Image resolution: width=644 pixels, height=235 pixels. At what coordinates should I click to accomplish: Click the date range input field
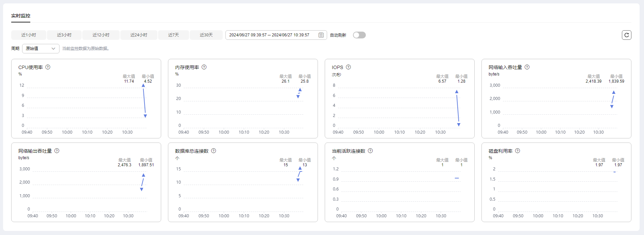click(x=269, y=35)
